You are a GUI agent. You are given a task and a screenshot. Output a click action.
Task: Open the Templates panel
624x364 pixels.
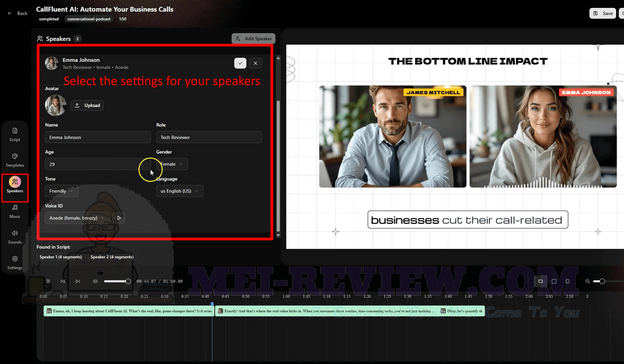[15, 159]
